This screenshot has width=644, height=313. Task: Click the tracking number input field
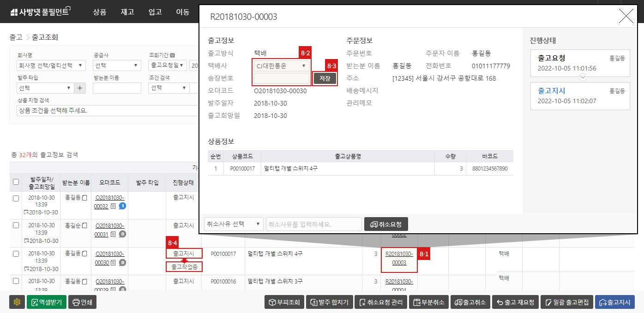[x=281, y=78]
